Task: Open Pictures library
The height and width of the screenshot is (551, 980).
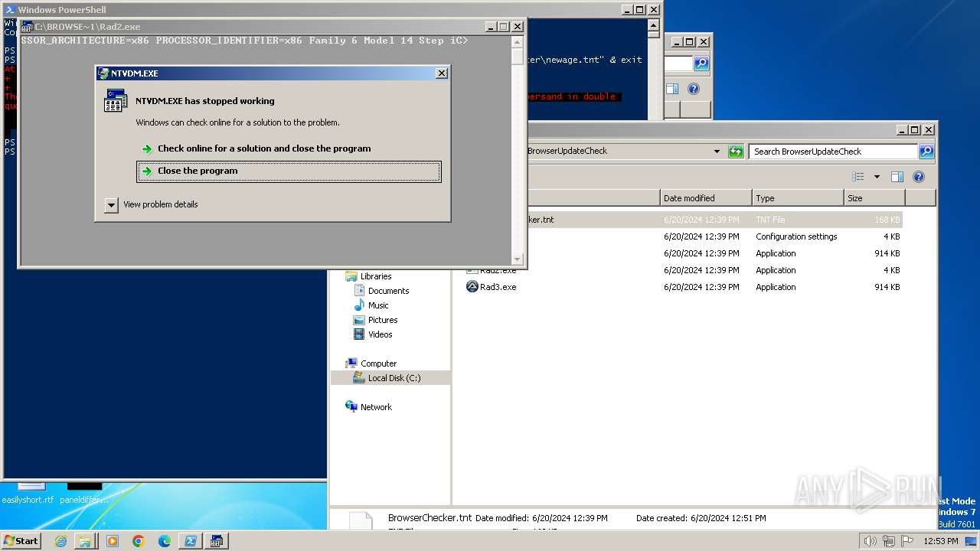Action: pyautogui.click(x=382, y=320)
